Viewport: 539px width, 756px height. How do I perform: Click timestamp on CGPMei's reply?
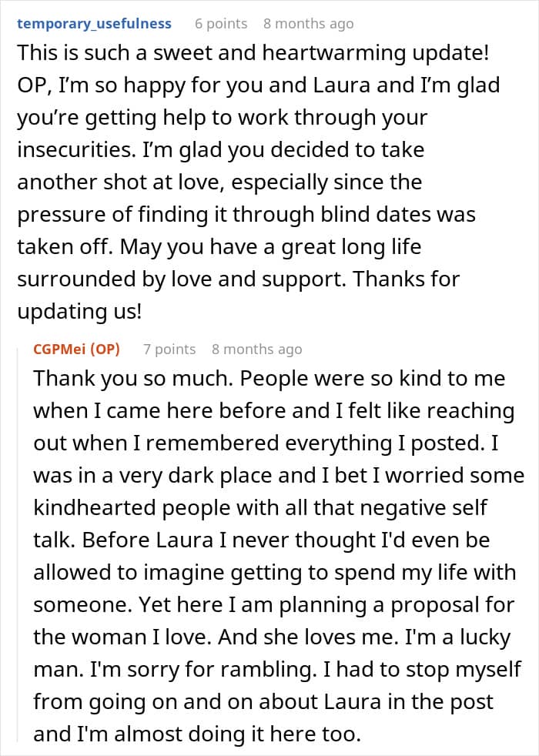coord(256,349)
